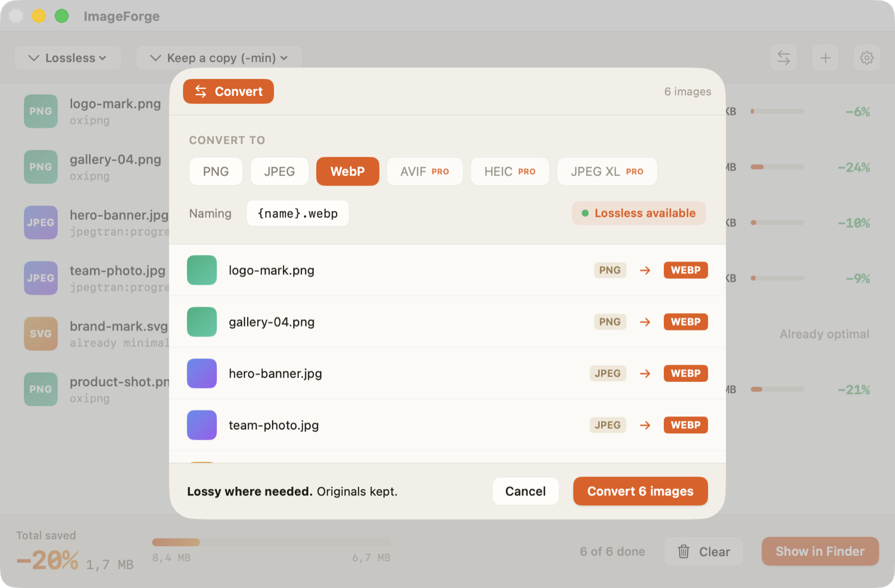
Task: Click the JPEG badge beside team-photo.jpg in main list
Action: click(41, 278)
